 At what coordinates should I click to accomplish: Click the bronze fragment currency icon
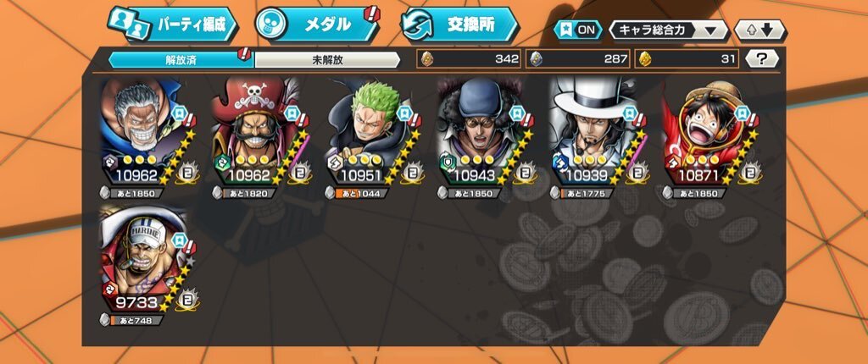[x=427, y=58]
